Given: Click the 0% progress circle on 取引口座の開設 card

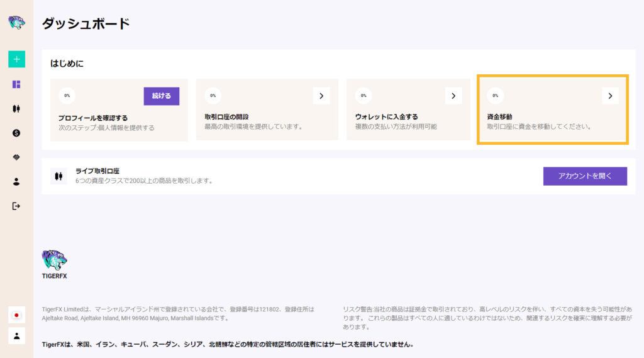Looking at the screenshot, I should [x=213, y=96].
